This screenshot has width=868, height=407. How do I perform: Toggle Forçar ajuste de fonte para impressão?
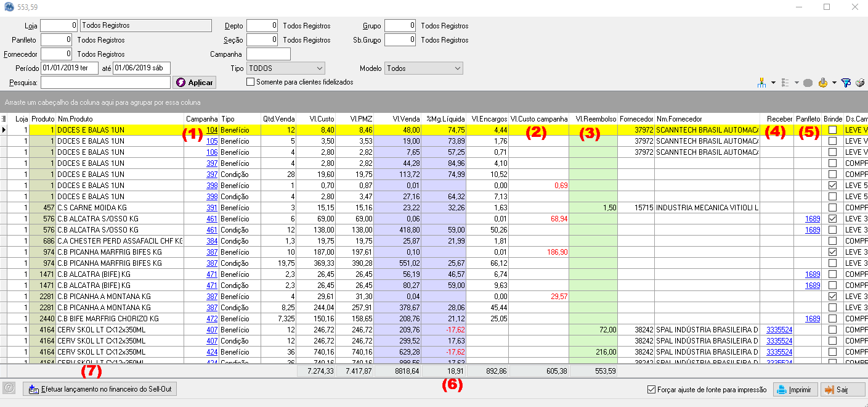click(x=652, y=390)
